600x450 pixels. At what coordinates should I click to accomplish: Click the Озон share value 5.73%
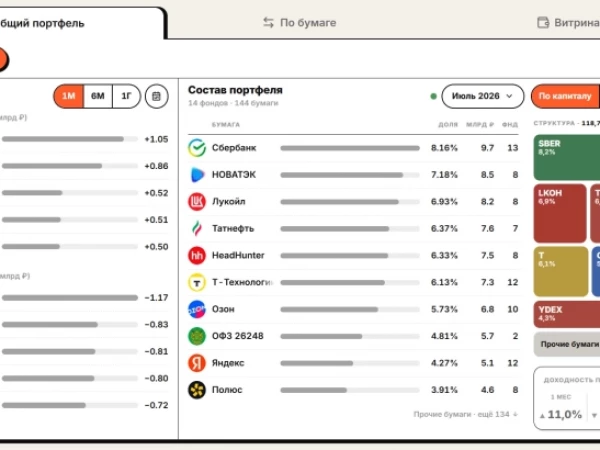[444, 309]
